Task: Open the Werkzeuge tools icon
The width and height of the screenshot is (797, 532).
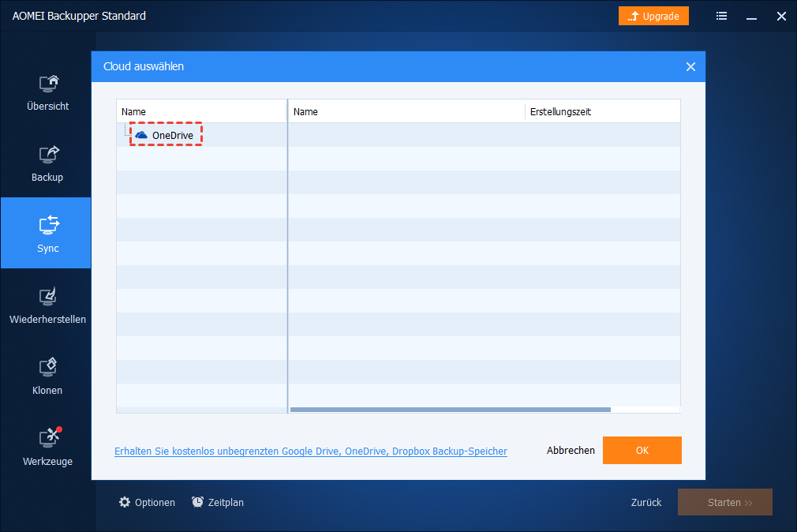Action: pos(49,437)
